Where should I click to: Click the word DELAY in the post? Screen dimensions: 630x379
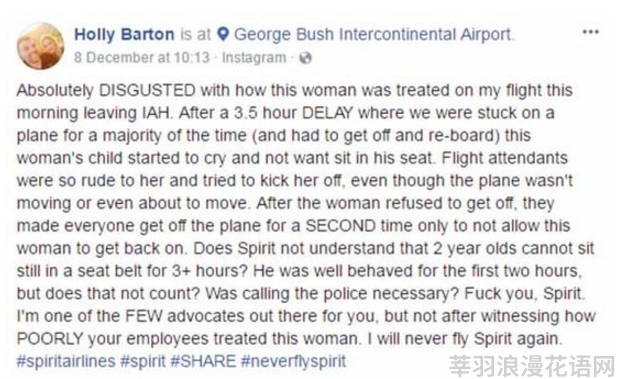point(327,113)
